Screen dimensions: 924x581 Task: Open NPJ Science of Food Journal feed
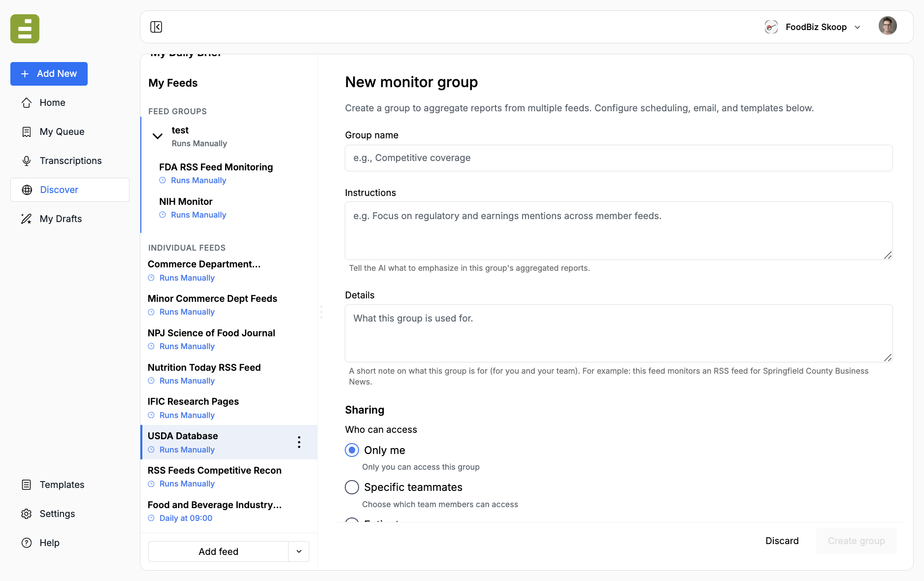coord(229,339)
